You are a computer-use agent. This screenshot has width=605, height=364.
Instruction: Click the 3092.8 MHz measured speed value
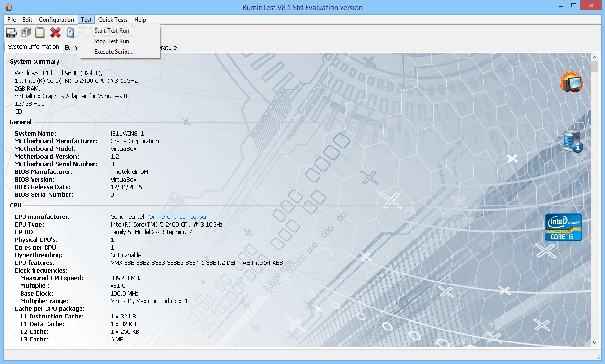click(126, 278)
